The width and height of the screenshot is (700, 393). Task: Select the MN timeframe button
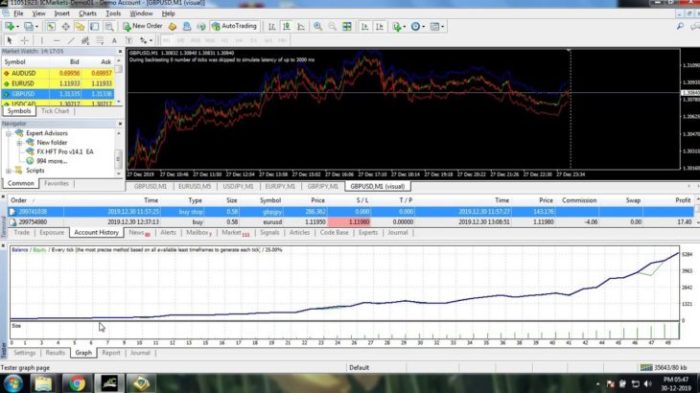point(282,40)
